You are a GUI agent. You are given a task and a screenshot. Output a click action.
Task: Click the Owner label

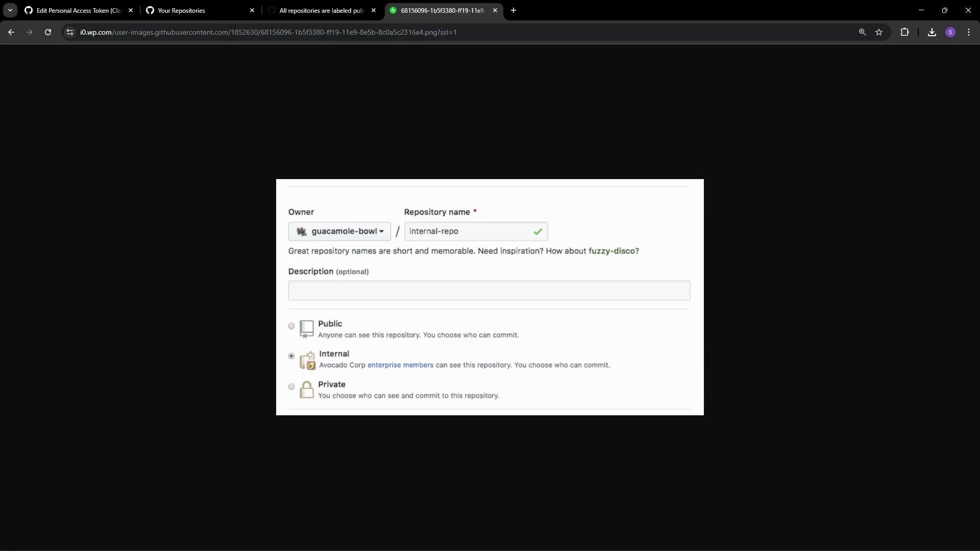[x=301, y=212]
